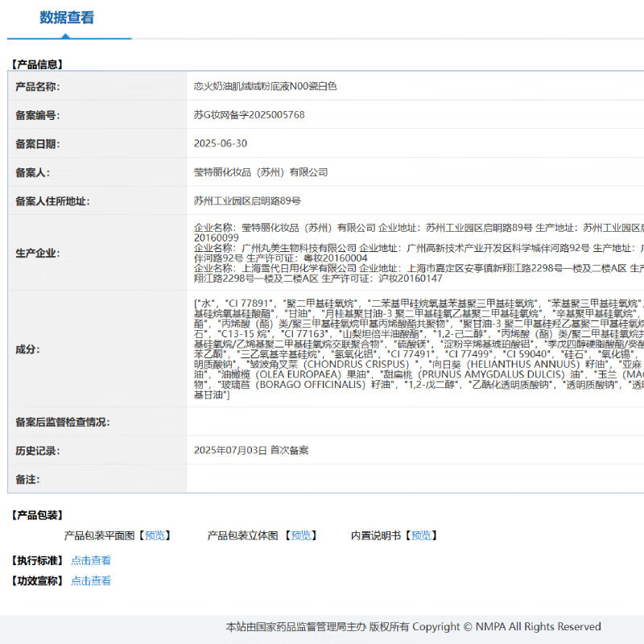The height and width of the screenshot is (644, 644).
Task: Click the 历史记录 entry 2025年07月03日 首次备案
Action: tap(250, 451)
